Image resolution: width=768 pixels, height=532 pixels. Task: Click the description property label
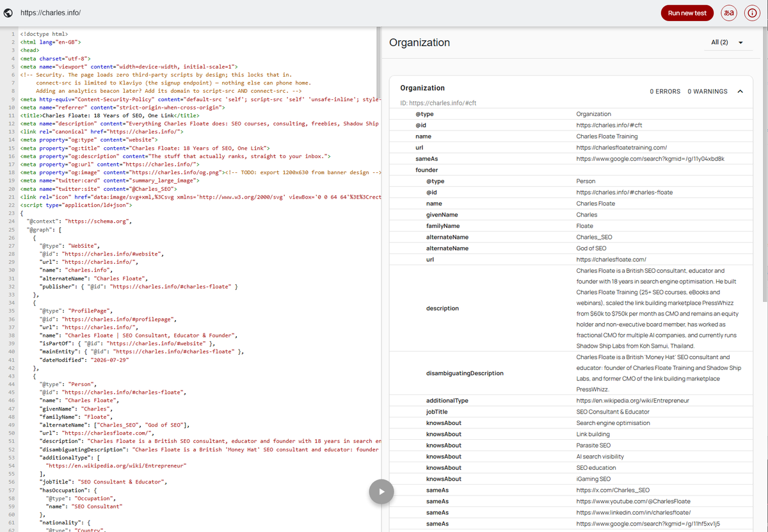click(442, 308)
